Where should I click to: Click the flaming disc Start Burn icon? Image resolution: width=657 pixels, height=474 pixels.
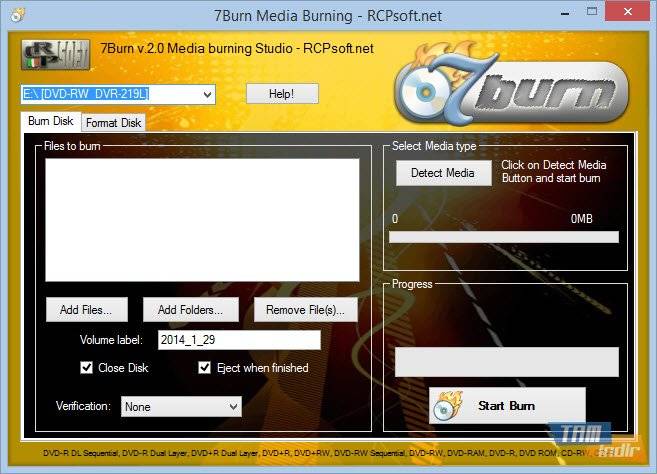tap(449, 406)
